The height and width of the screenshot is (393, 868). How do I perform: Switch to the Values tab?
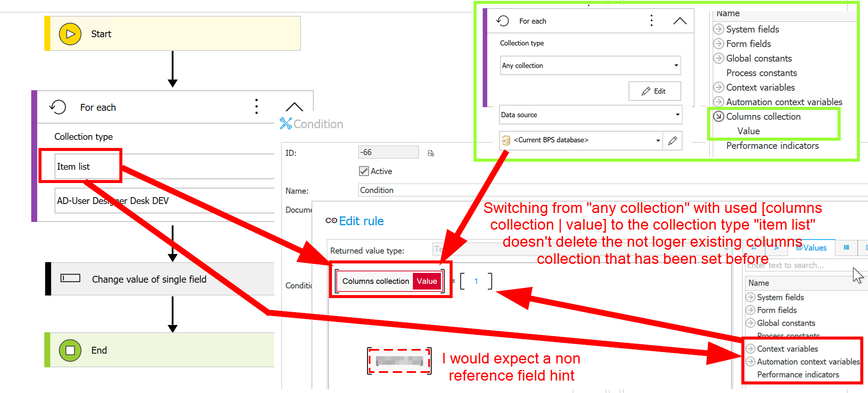pos(812,248)
